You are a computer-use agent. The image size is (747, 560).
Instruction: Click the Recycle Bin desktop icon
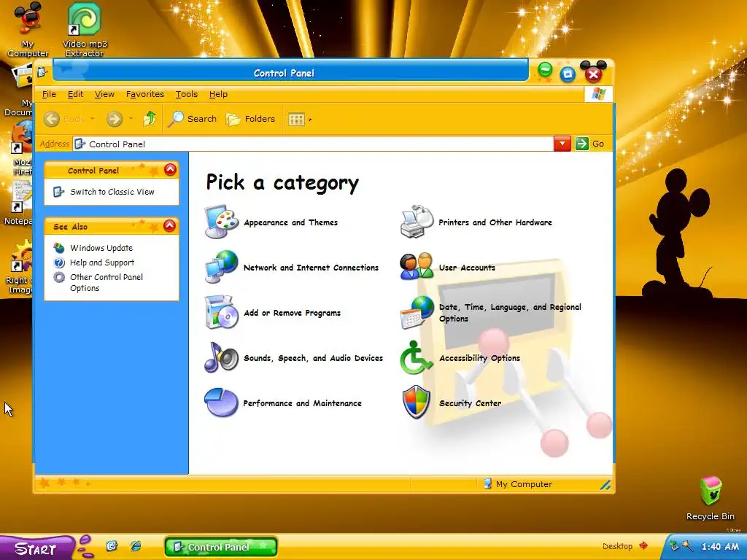coord(710,492)
